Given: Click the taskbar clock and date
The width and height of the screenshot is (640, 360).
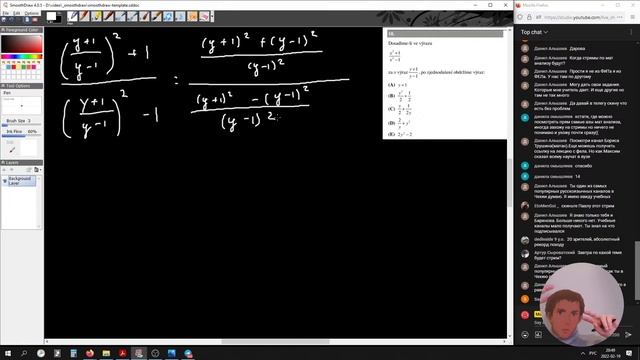Looking at the screenshot, I should [610, 353].
